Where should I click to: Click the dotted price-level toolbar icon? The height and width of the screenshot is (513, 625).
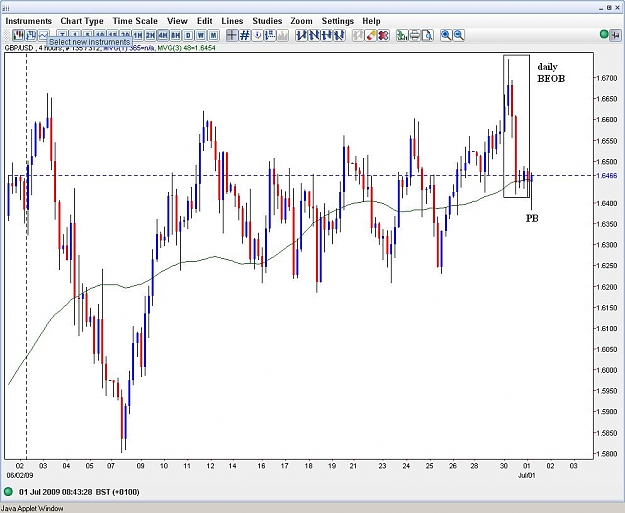[x=270, y=35]
